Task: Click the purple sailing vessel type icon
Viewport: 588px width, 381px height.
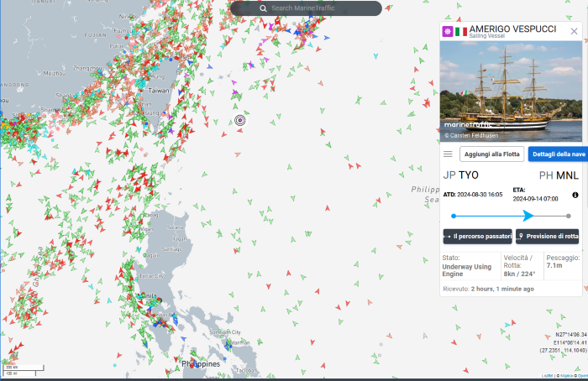Action: (448, 31)
